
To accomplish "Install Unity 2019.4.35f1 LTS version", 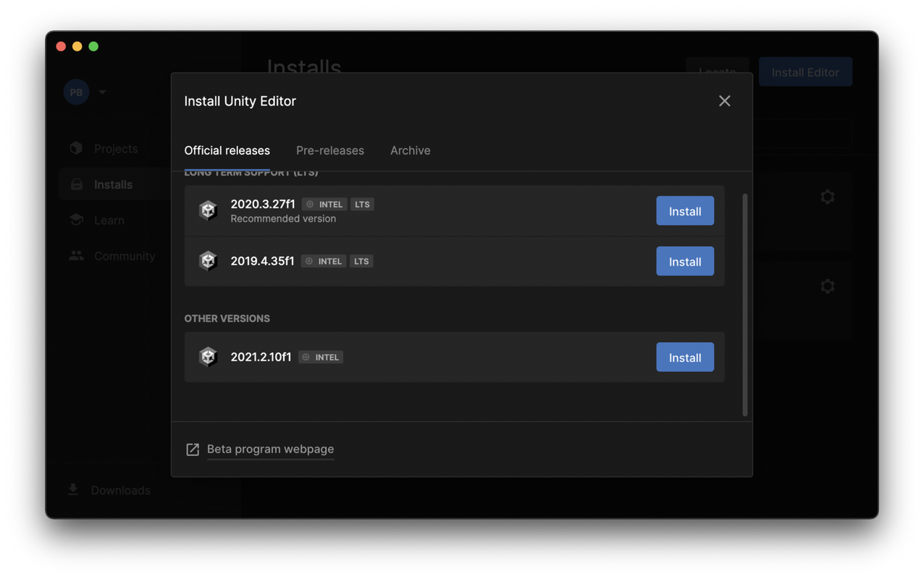I will tap(684, 261).
